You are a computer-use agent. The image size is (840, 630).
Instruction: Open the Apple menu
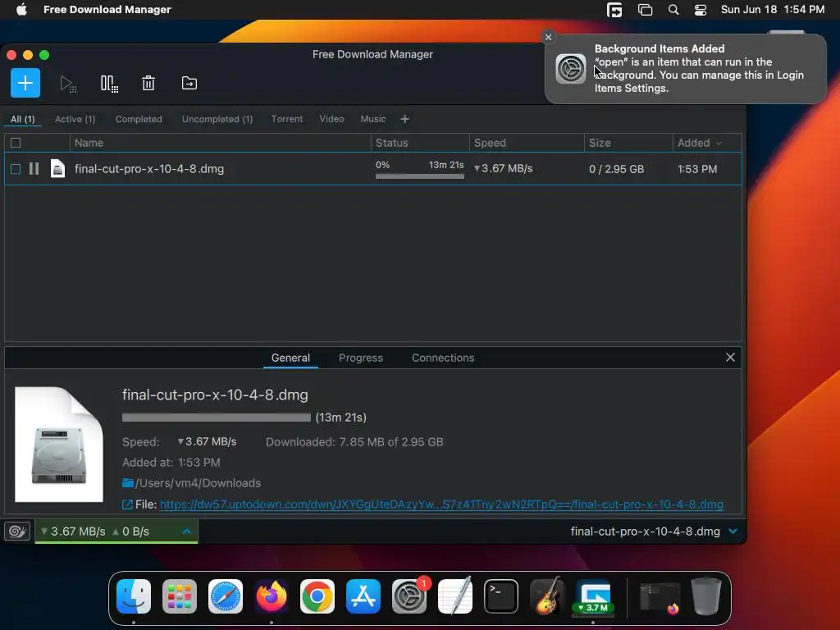(21, 10)
